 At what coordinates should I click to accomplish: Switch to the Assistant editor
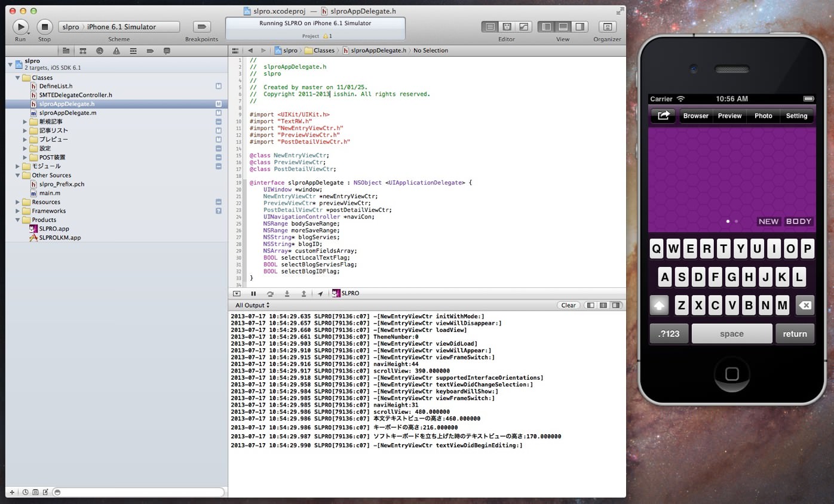tap(507, 27)
